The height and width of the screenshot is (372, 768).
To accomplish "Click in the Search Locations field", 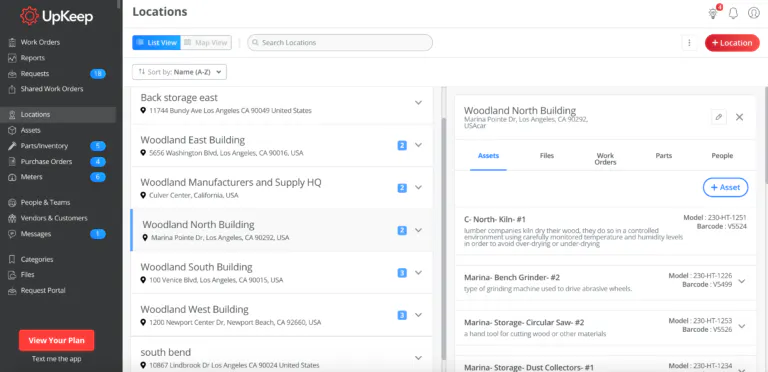I will point(340,43).
